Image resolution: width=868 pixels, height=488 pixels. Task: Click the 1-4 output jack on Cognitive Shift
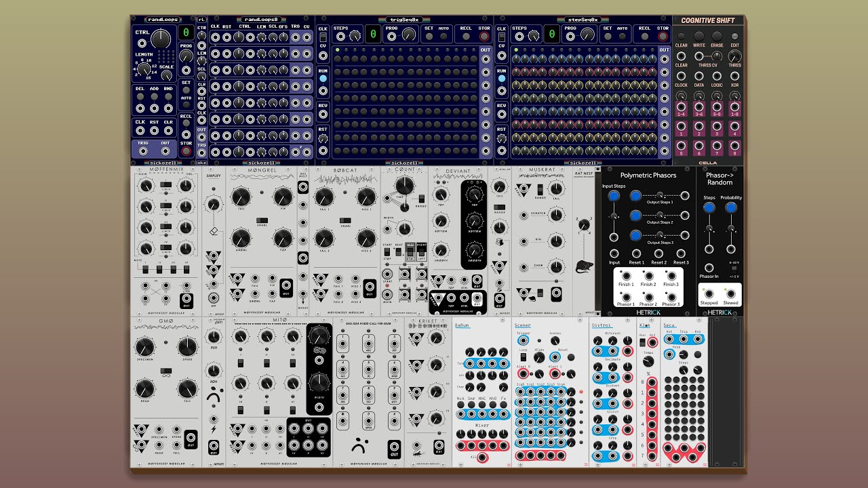[681, 107]
